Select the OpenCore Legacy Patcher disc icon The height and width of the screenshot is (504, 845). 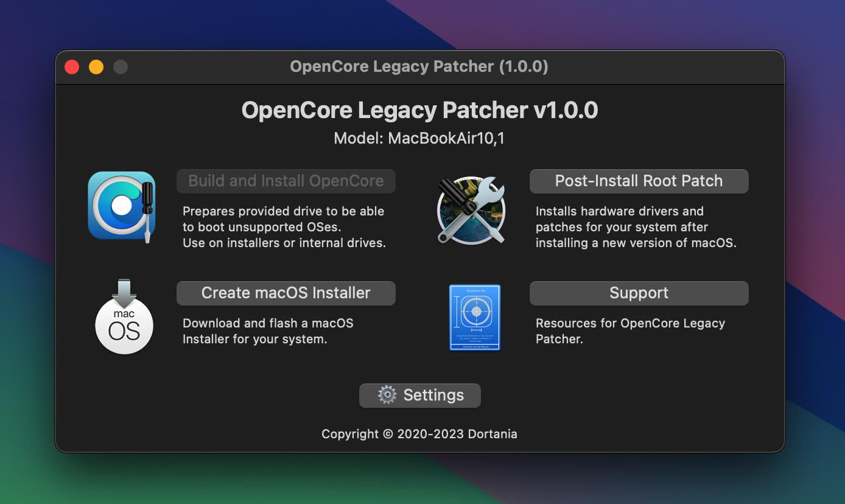pyautogui.click(x=121, y=206)
